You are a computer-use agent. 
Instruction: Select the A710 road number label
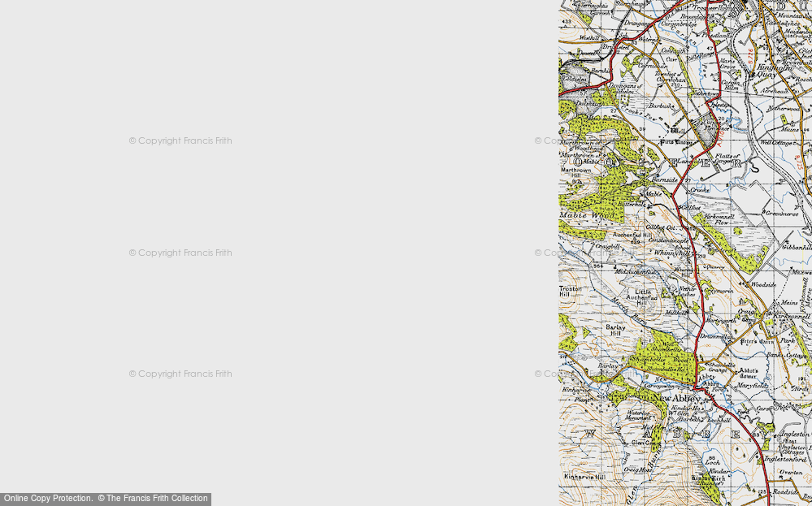[719, 138]
